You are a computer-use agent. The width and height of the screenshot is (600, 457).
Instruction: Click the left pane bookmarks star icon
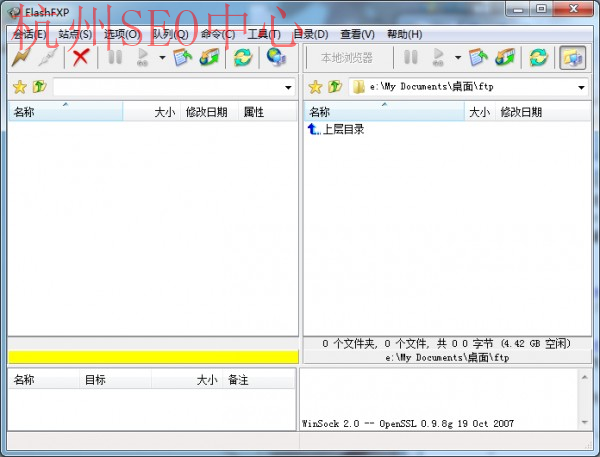(20, 87)
